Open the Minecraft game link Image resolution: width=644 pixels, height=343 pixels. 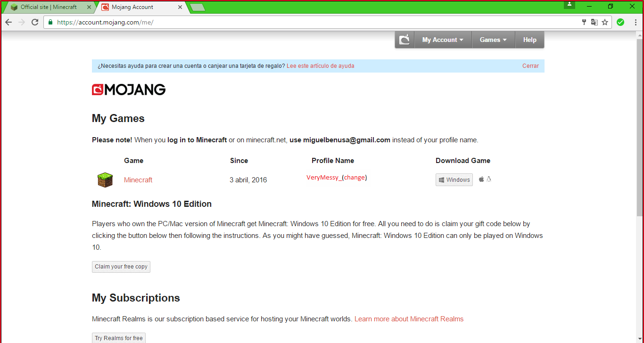(x=138, y=180)
